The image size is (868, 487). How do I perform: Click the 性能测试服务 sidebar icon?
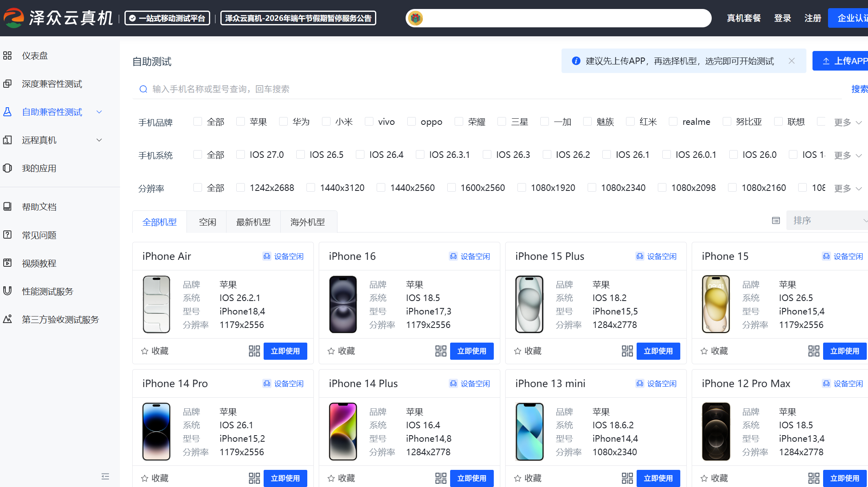click(x=7, y=291)
